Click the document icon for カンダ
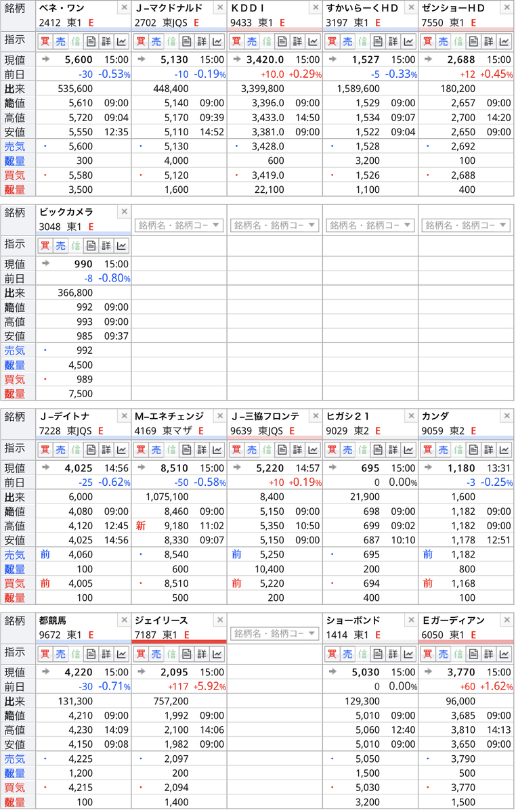The height and width of the screenshot is (812, 516). [473, 449]
